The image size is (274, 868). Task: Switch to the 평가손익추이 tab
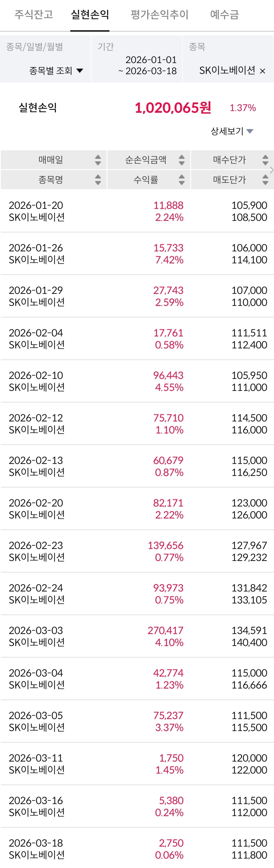(160, 15)
